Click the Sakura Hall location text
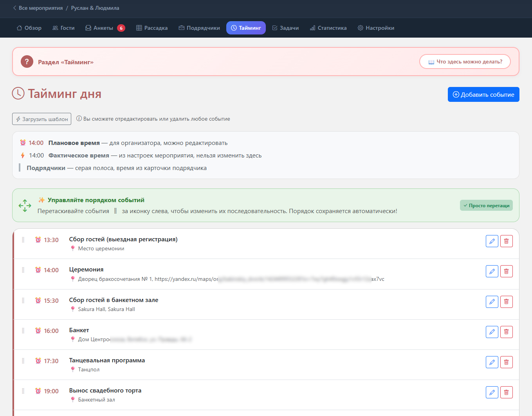Viewport: 532px width, 416px height. (106, 309)
